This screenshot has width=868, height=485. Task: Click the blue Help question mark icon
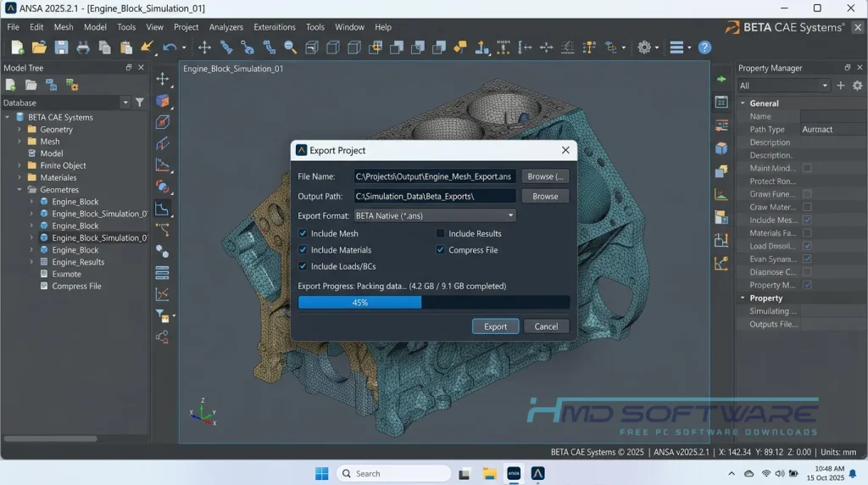(704, 47)
